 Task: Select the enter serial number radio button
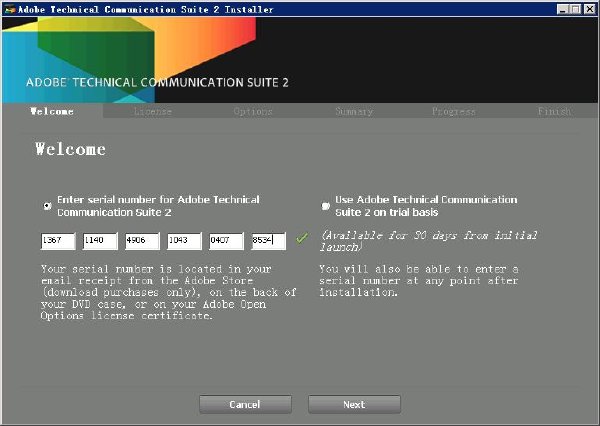[x=47, y=206]
